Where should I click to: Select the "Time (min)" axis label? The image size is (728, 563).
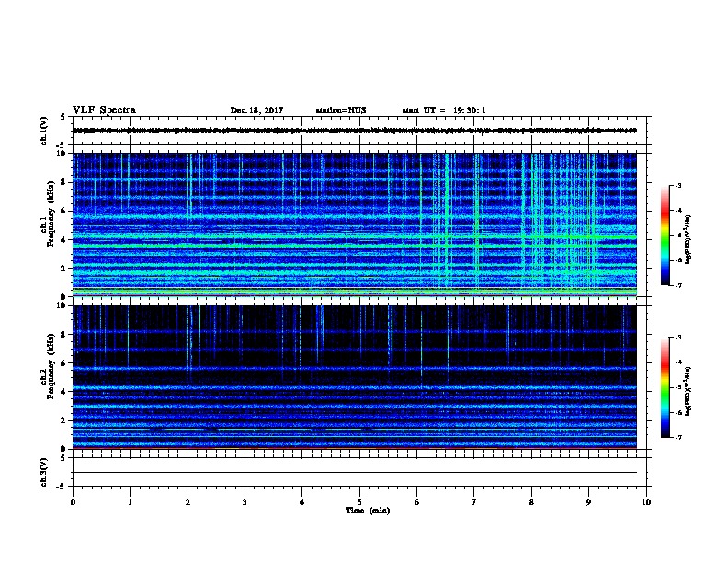[x=368, y=511]
